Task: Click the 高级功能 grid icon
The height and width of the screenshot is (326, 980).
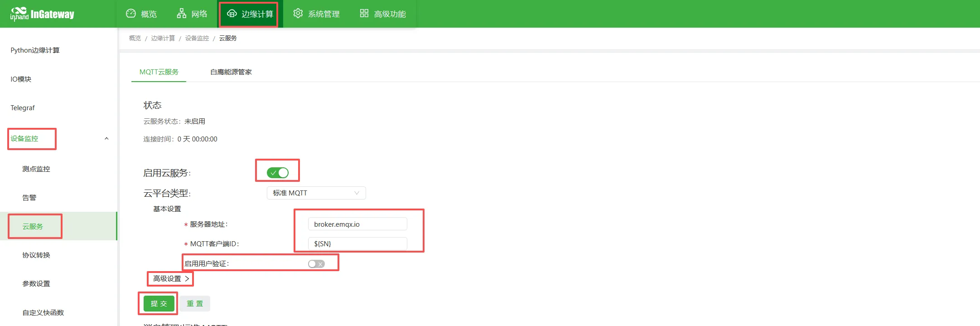Action: pyautogui.click(x=364, y=14)
